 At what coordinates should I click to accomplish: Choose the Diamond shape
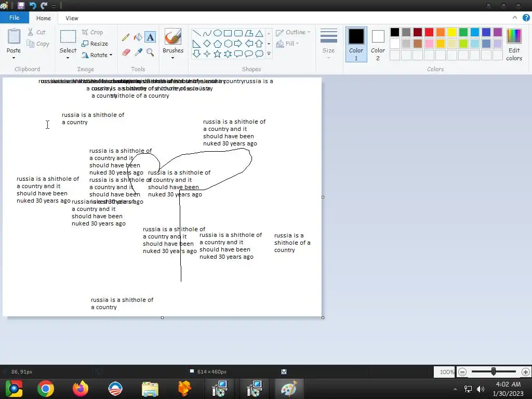(207, 44)
